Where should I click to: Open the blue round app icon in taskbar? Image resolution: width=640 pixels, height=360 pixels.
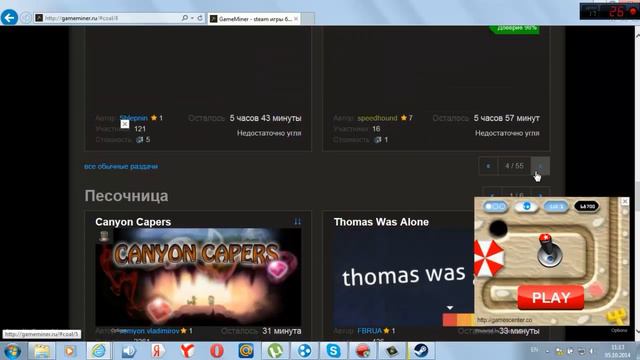[304, 351]
